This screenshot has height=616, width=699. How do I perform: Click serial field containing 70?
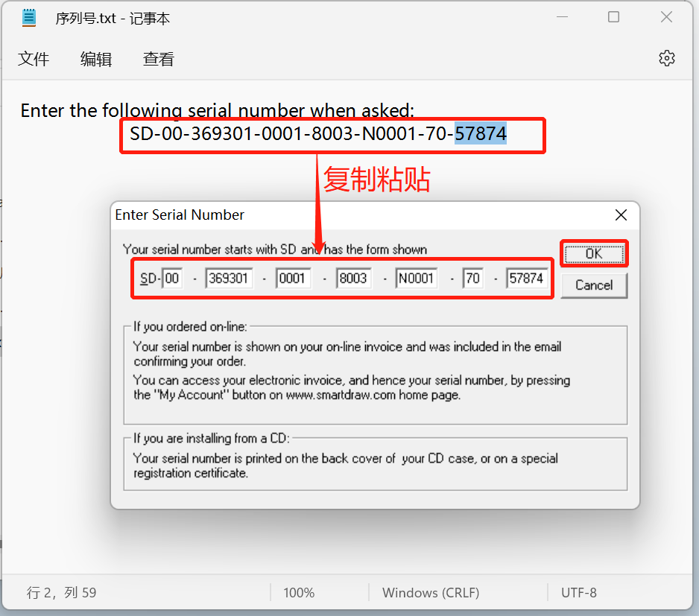(x=473, y=278)
